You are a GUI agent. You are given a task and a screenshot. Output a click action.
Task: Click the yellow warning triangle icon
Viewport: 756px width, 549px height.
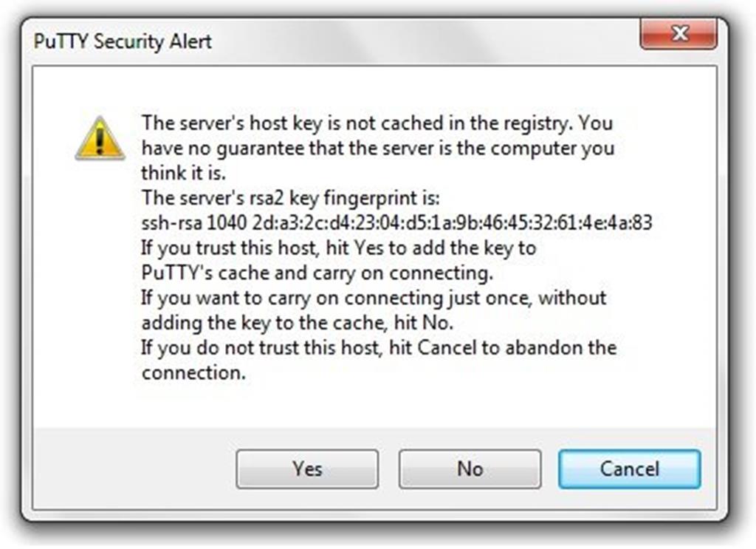point(100,138)
